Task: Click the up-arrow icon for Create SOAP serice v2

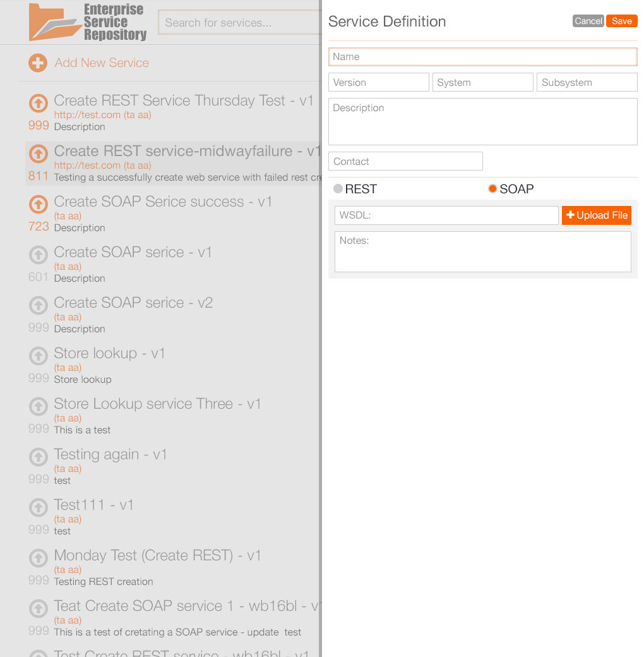Action: 38,306
